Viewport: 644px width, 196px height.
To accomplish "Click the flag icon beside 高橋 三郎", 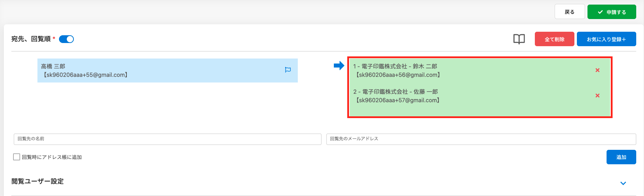I will tap(288, 70).
